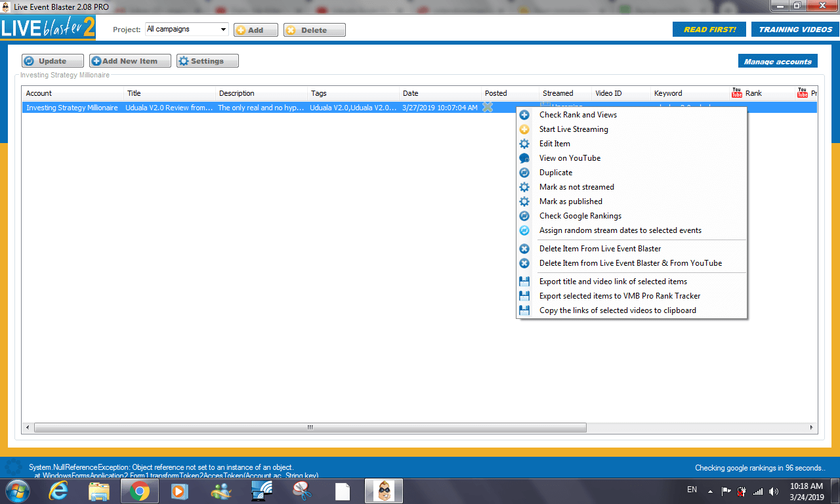Click 'Uduala V2.0 Review from...' title cell
This screenshot has width=840, height=504.
coord(169,108)
